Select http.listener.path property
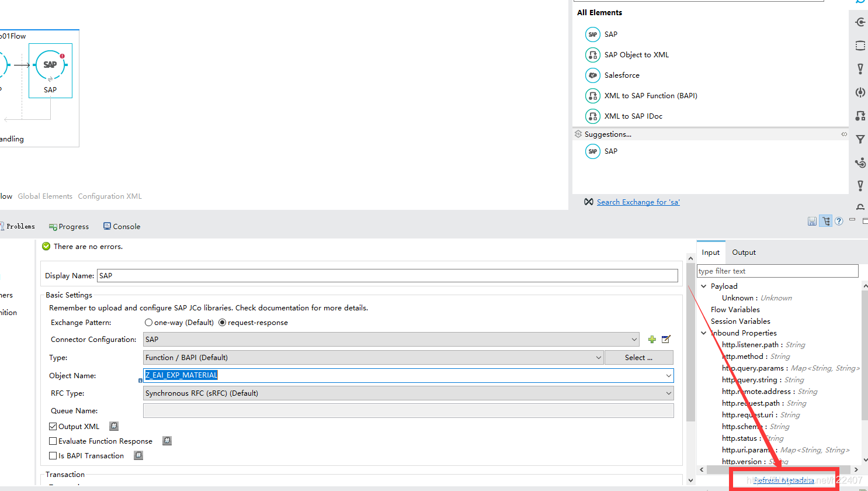This screenshot has width=868, height=491. [x=763, y=345]
